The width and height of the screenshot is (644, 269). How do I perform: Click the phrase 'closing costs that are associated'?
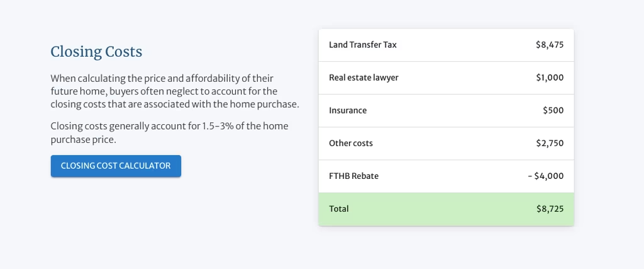tap(121, 105)
